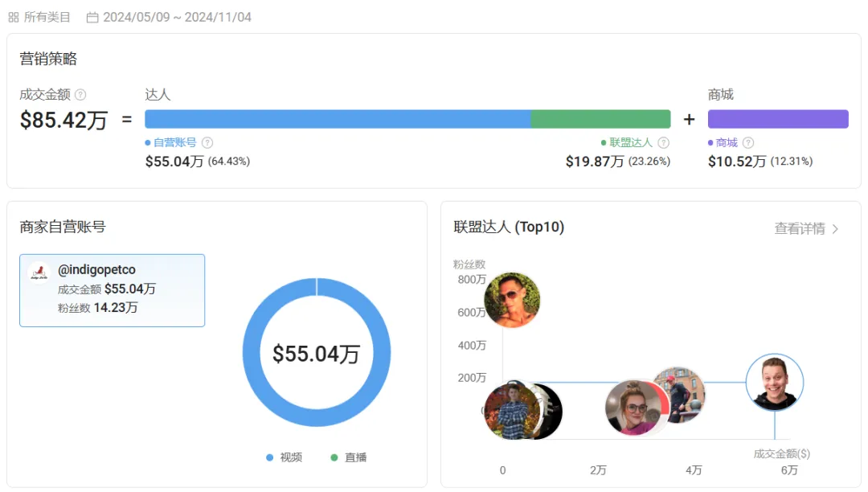Viewport: 868px width, 492px height.
Task: Expand 查看详情 chevron arrow
Action: click(836, 229)
